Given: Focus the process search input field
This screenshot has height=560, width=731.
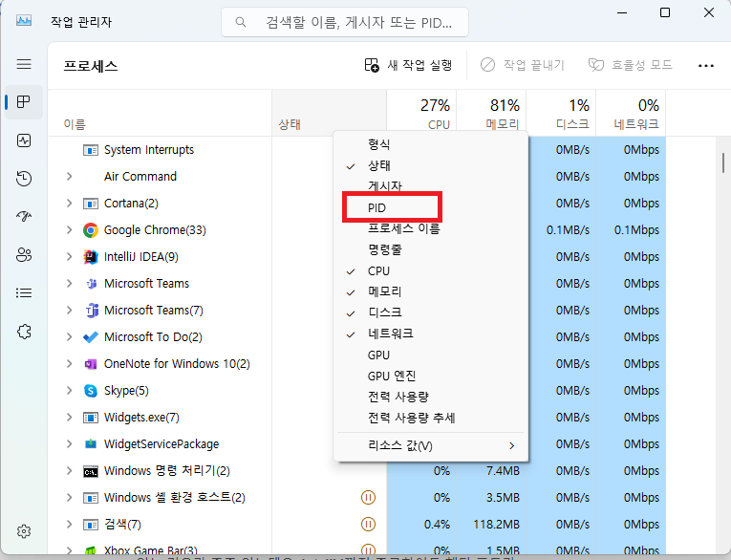Looking at the screenshot, I should tap(345, 22).
